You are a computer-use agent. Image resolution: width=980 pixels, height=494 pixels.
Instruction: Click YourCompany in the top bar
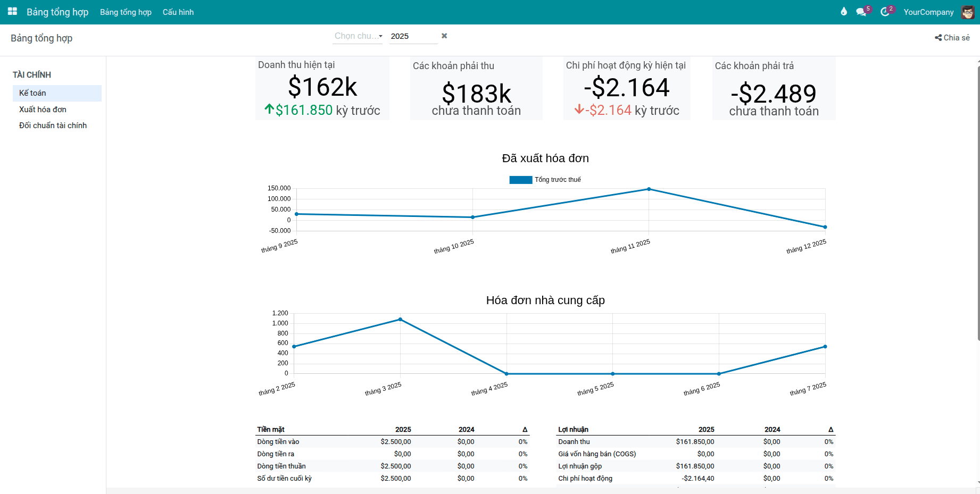pyautogui.click(x=928, y=12)
